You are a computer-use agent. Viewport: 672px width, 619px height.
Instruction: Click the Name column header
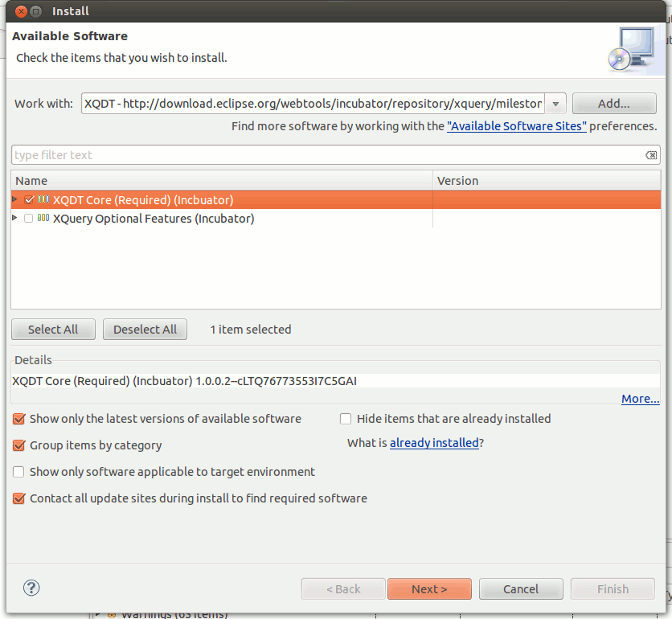tap(222, 180)
